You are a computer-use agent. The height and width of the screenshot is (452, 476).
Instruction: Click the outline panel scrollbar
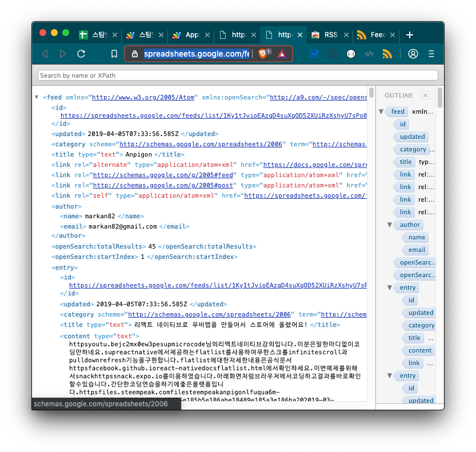(440, 98)
